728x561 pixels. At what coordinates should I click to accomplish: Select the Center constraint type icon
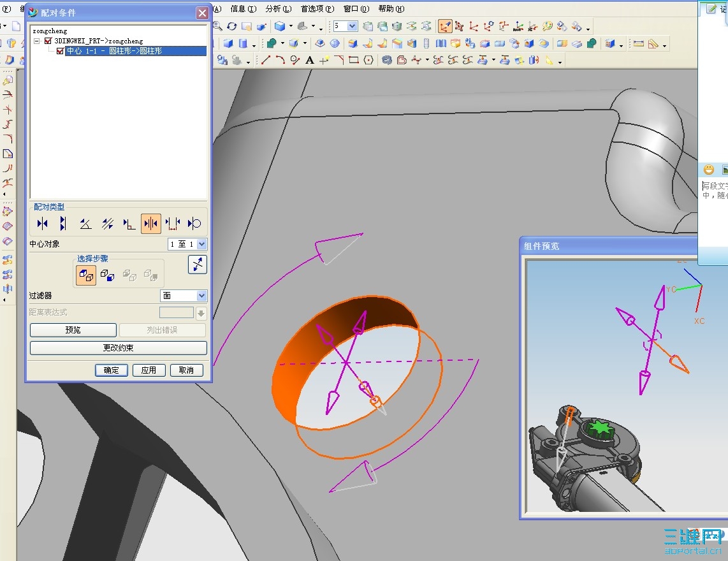151,224
